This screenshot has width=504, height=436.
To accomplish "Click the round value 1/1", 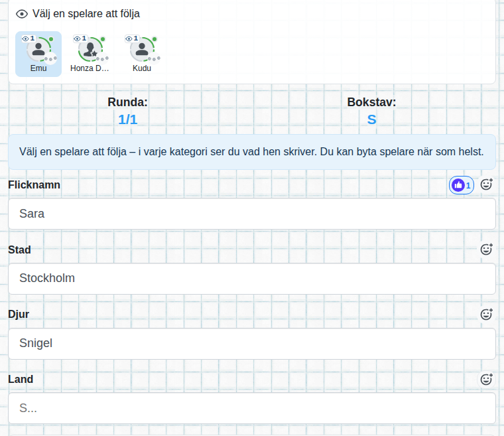I will tap(127, 119).
